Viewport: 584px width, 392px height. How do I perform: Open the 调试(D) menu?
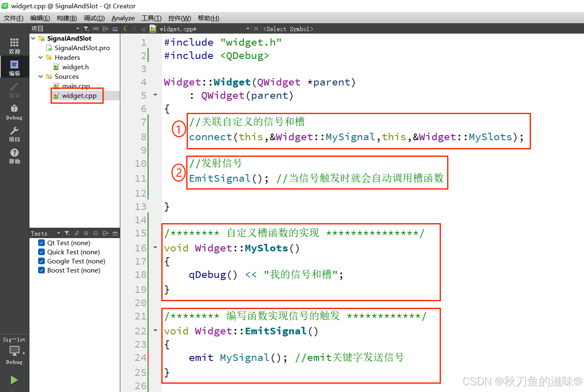click(94, 18)
